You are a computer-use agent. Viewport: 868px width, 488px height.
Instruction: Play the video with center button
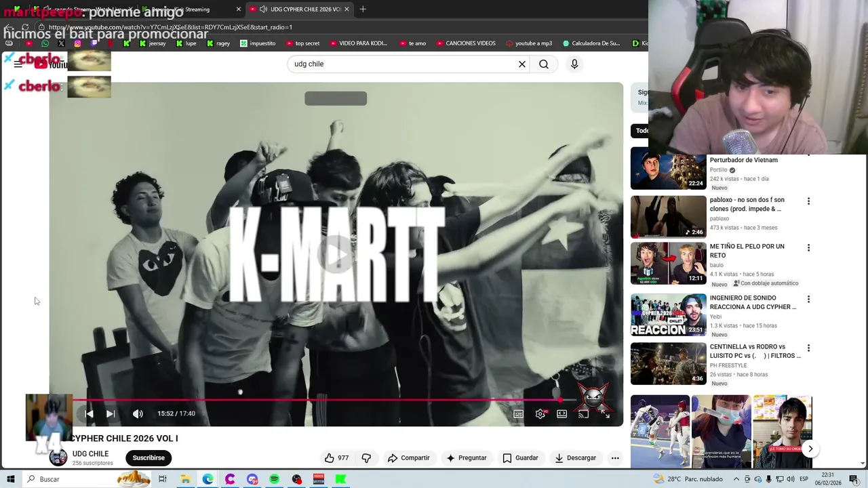pyautogui.click(x=336, y=254)
